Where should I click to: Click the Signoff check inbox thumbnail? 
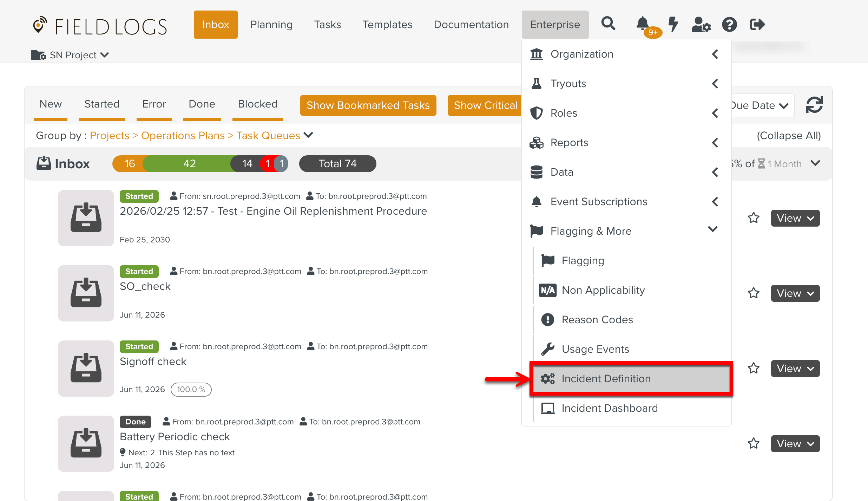click(86, 368)
